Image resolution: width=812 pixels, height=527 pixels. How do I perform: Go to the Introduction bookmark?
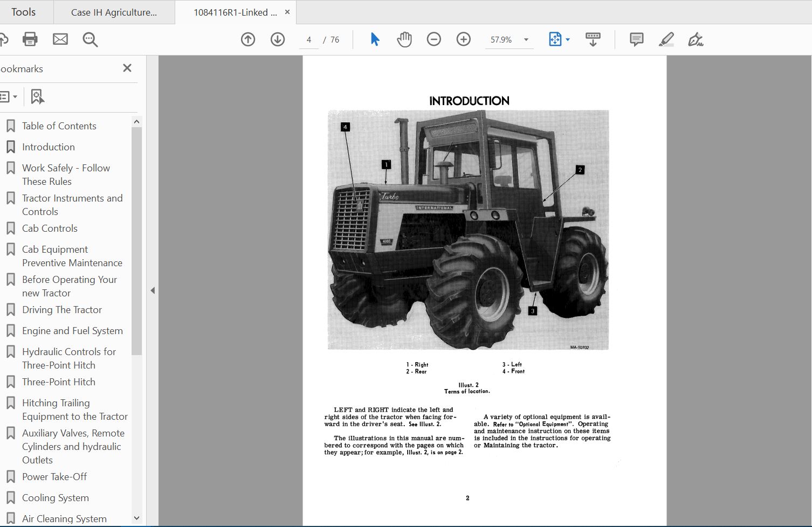[49, 147]
